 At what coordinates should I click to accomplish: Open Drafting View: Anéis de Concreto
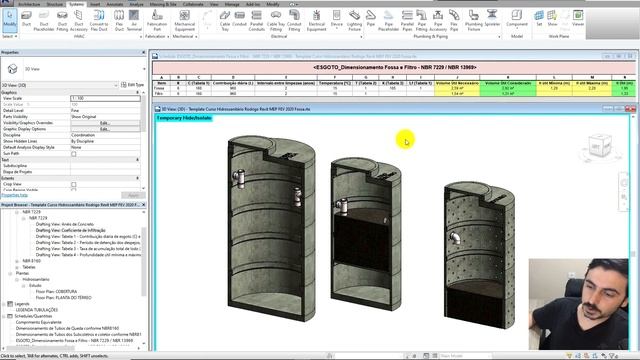(64, 224)
